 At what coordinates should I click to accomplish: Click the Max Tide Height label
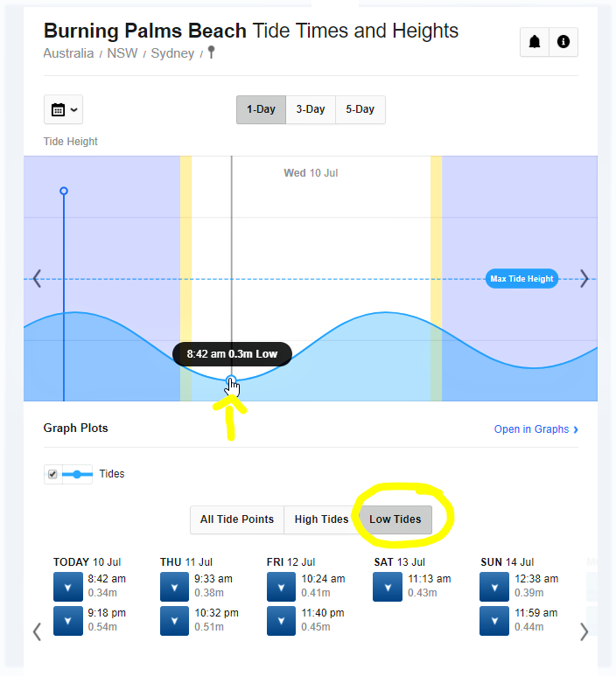pos(521,278)
